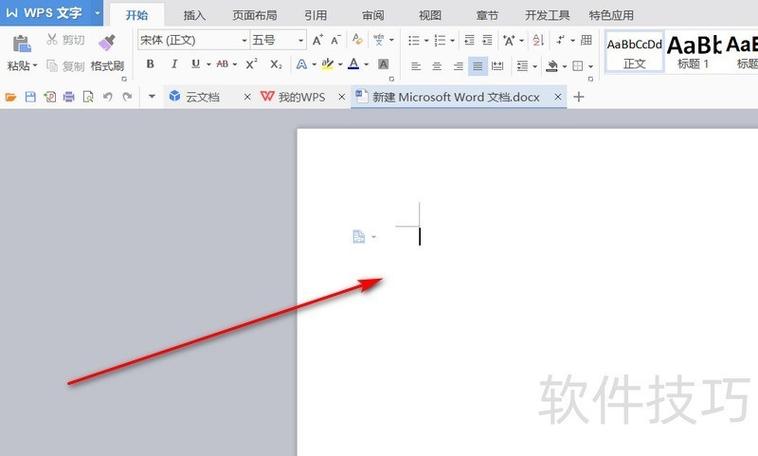Switch to the 开发工具 ribbon tab
This screenshot has width=758, height=456.
pyautogui.click(x=547, y=15)
